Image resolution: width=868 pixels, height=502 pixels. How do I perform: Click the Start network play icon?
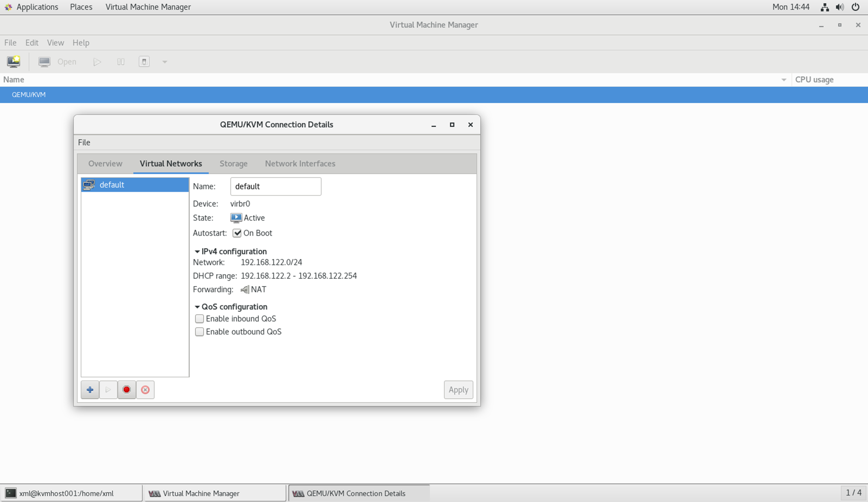point(108,390)
